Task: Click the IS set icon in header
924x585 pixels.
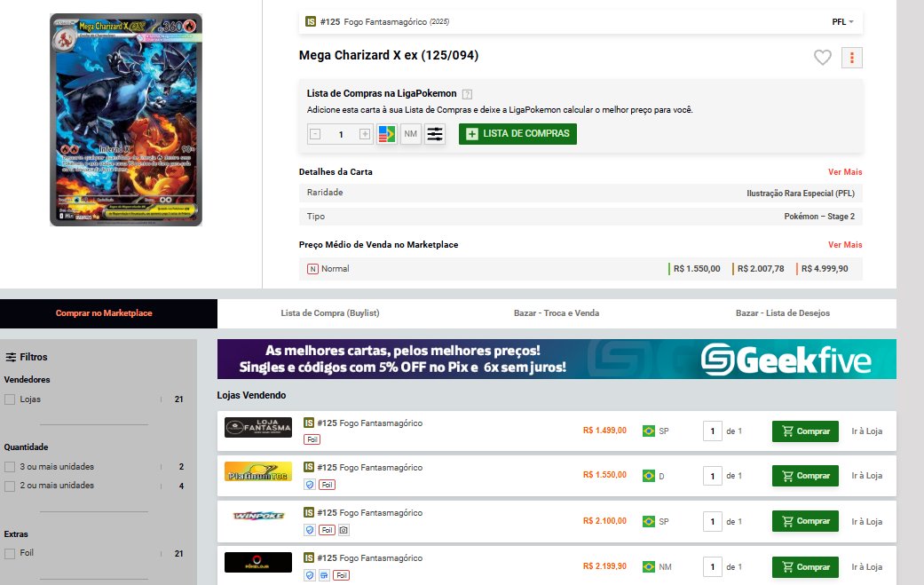Action: tap(311, 22)
